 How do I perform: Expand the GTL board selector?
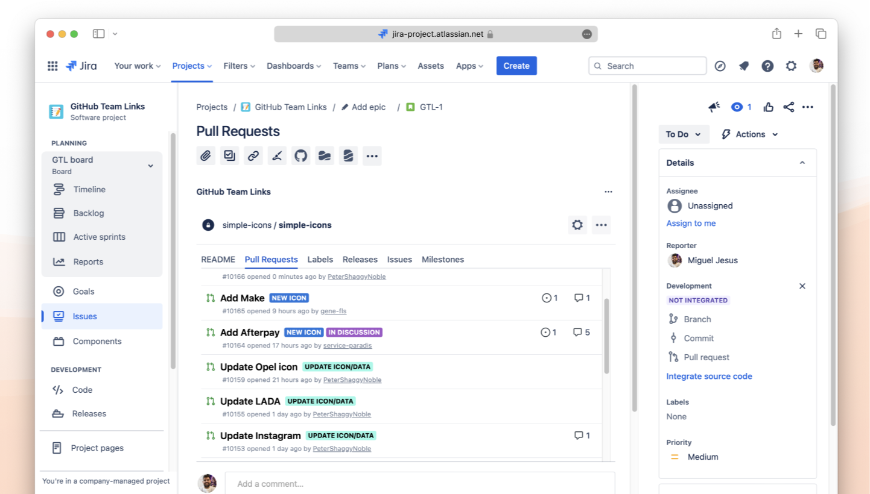[150, 165]
